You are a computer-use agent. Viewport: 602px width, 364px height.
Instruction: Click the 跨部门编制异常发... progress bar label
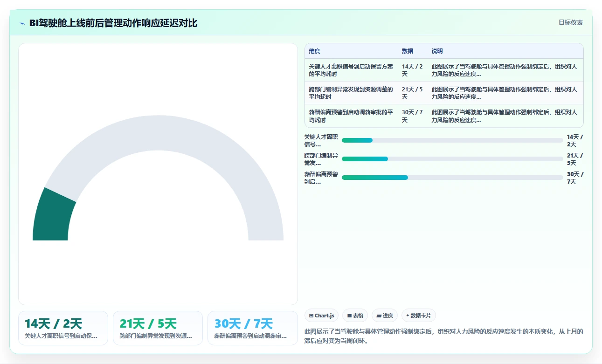pyautogui.click(x=321, y=159)
